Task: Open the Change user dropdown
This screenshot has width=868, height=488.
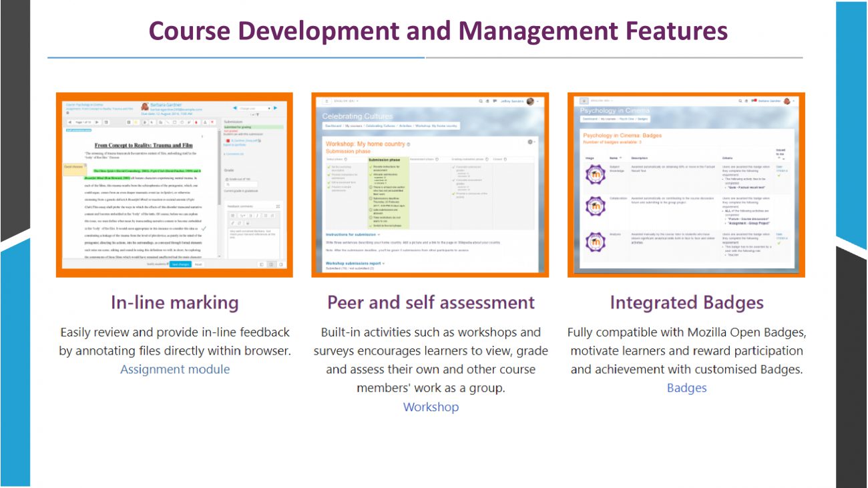Action: point(254,107)
